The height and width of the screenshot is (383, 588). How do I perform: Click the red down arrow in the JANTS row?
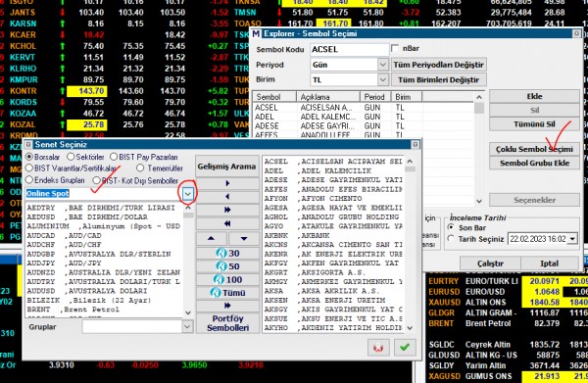63,13
